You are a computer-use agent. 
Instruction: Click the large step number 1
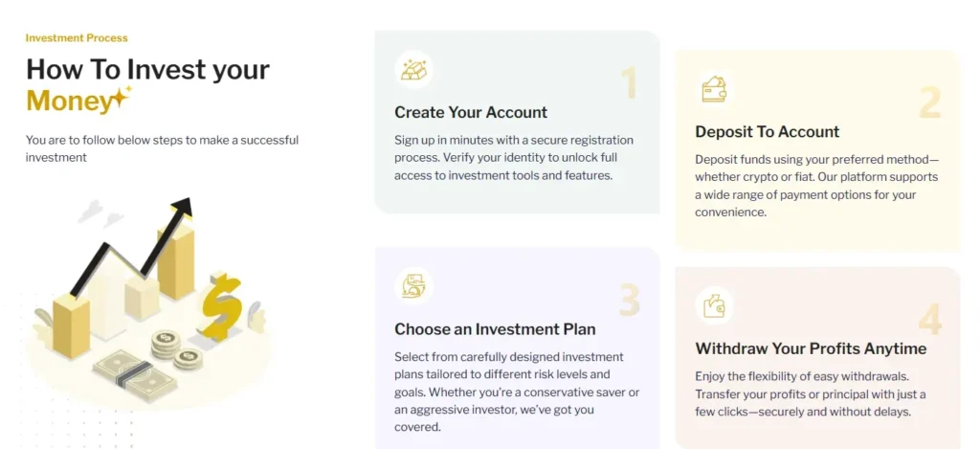point(629,83)
